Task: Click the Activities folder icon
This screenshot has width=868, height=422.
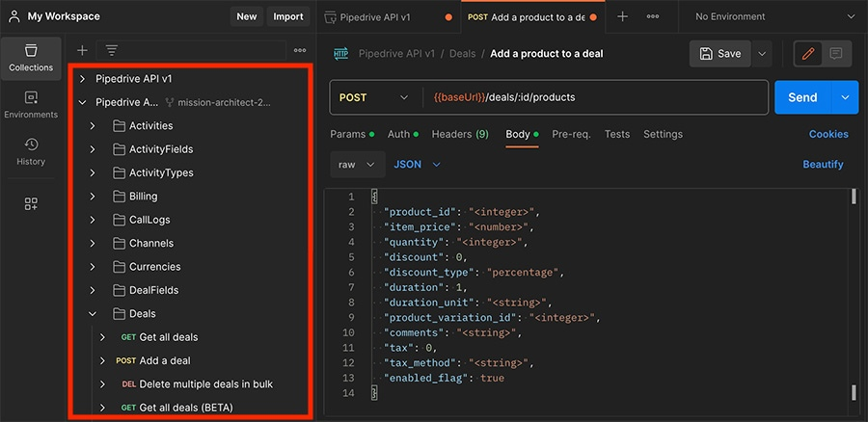Action: [x=119, y=126]
